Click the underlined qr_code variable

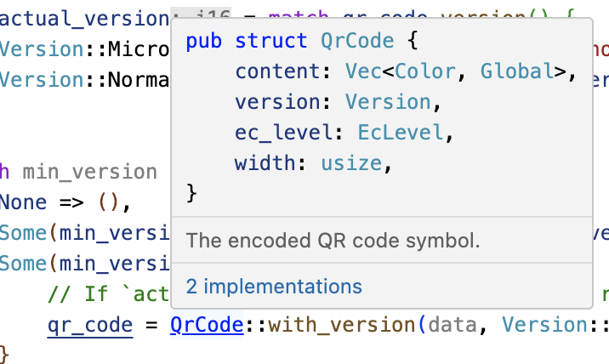pos(89,325)
